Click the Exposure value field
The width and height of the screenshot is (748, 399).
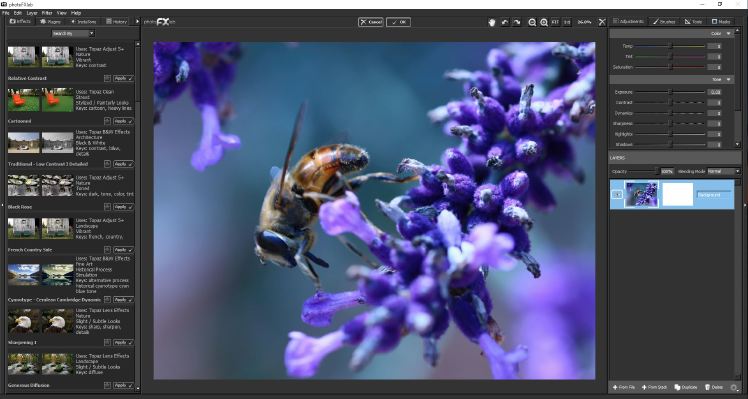pos(714,92)
